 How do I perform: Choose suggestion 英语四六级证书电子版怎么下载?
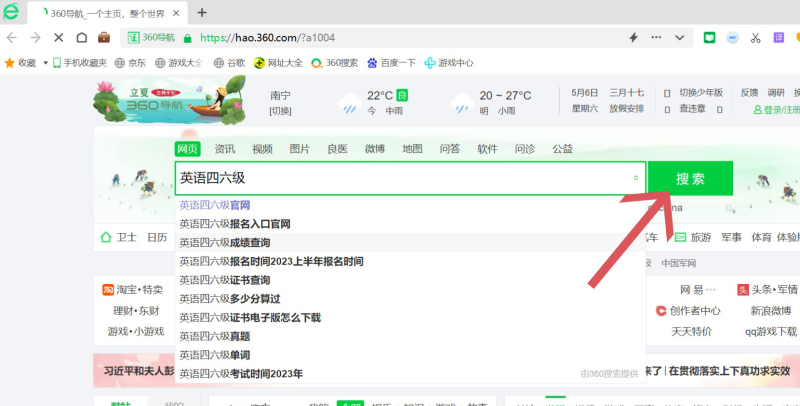point(410,318)
